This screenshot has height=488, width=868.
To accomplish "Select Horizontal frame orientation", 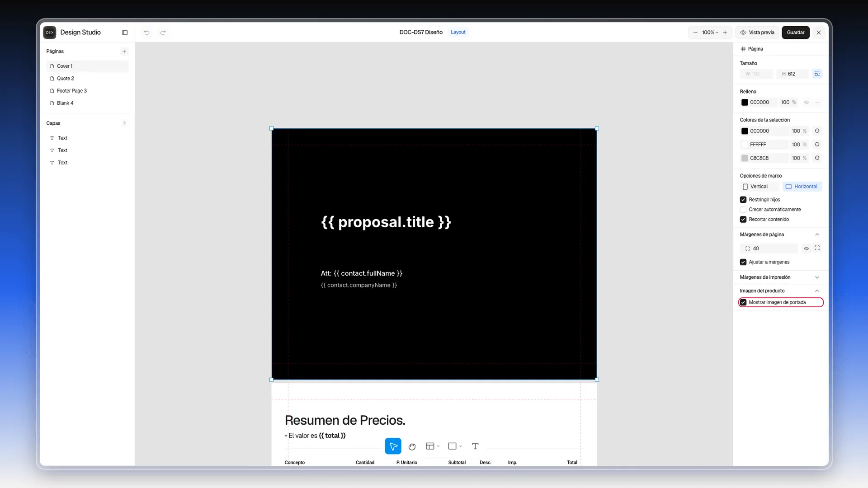I will (x=802, y=187).
